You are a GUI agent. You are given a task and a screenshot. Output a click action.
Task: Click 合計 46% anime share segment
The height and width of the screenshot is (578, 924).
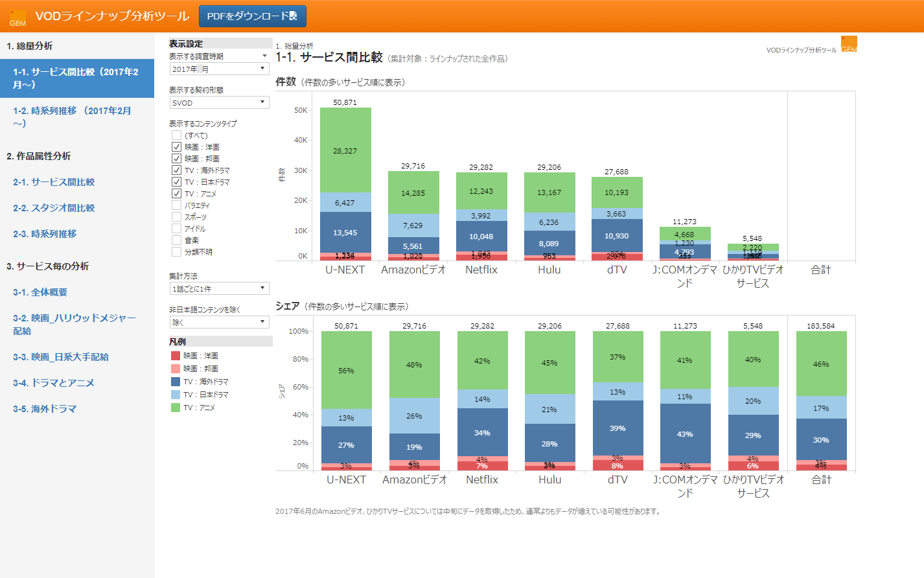click(x=821, y=364)
